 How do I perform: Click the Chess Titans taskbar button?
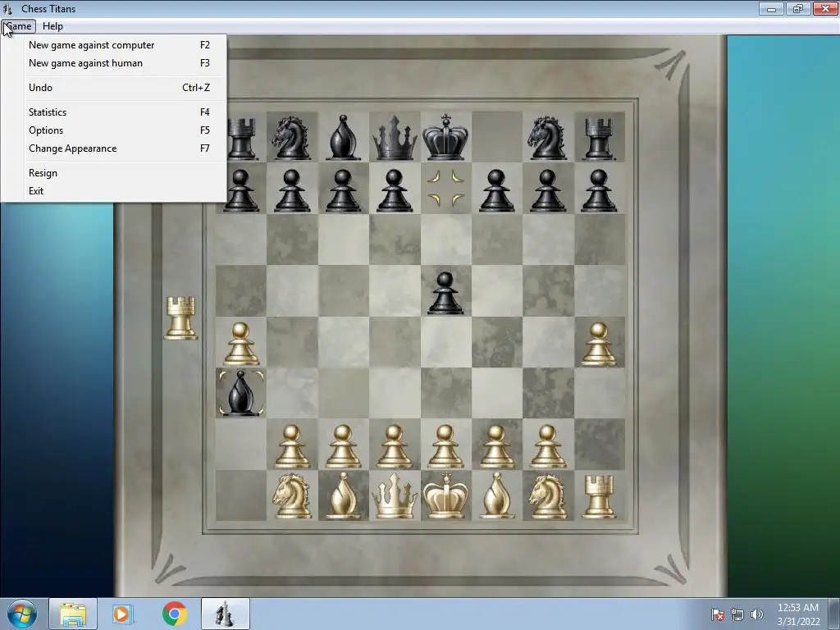(x=225, y=614)
